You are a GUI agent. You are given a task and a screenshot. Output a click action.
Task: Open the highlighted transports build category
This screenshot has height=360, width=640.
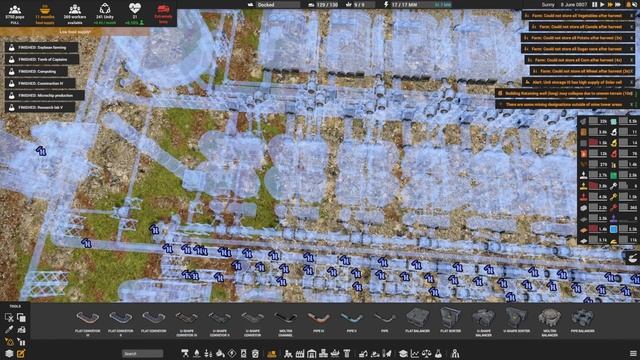point(271,353)
